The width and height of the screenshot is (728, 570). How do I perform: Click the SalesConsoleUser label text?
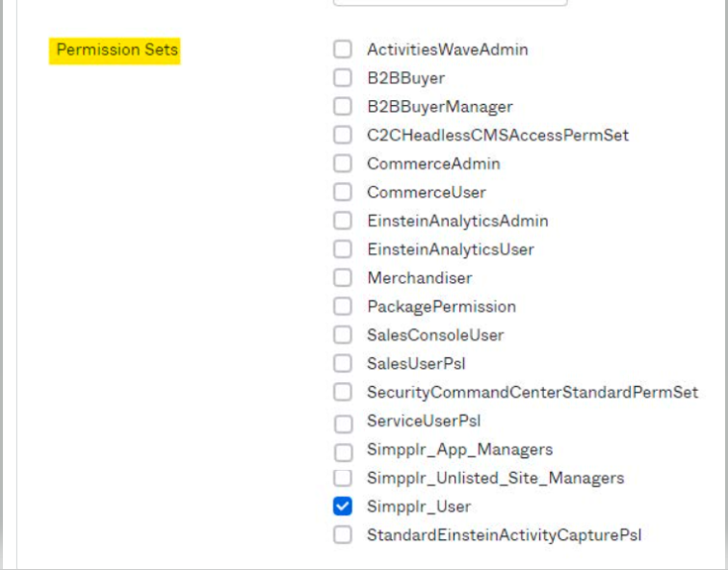coord(435,335)
